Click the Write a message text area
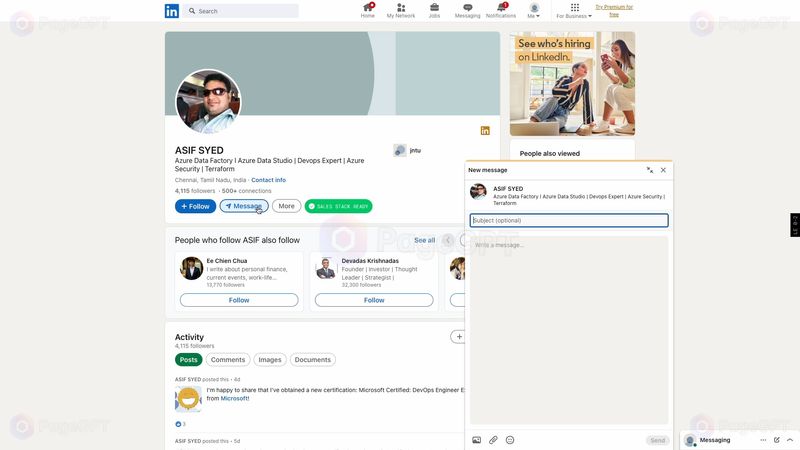 (569, 330)
